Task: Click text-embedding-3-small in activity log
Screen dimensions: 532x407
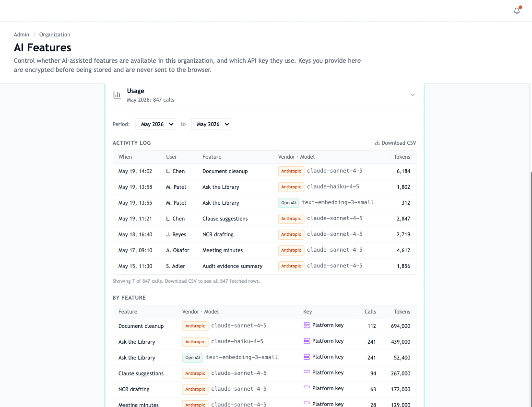Action: [338, 202]
